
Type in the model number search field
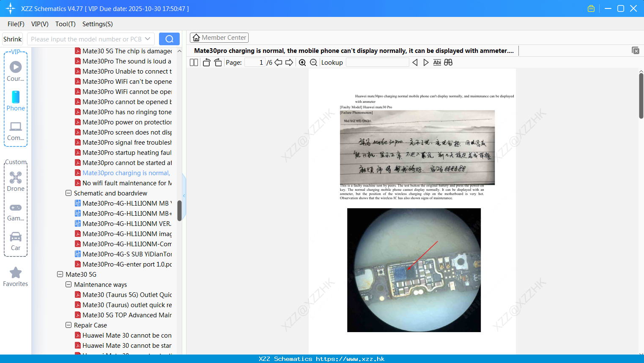point(86,39)
